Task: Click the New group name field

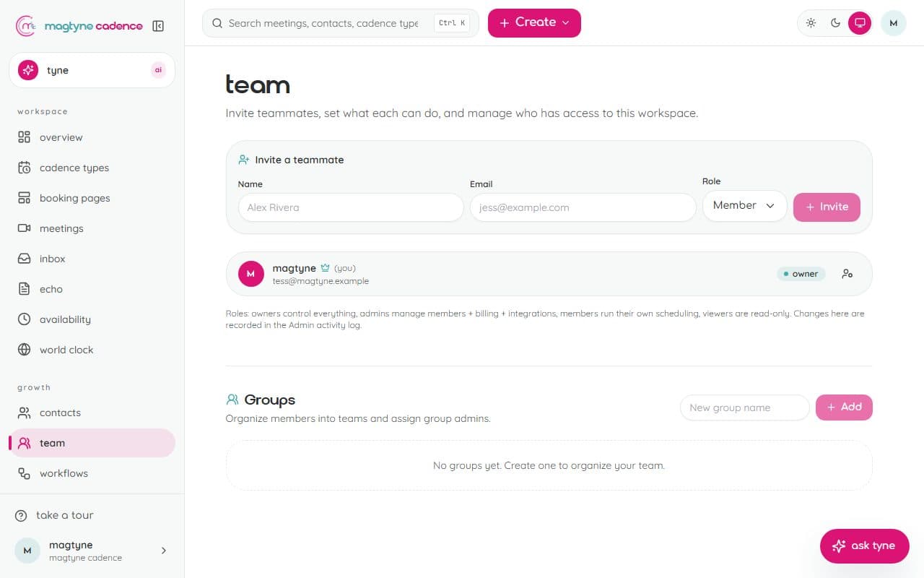Action: click(745, 407)
